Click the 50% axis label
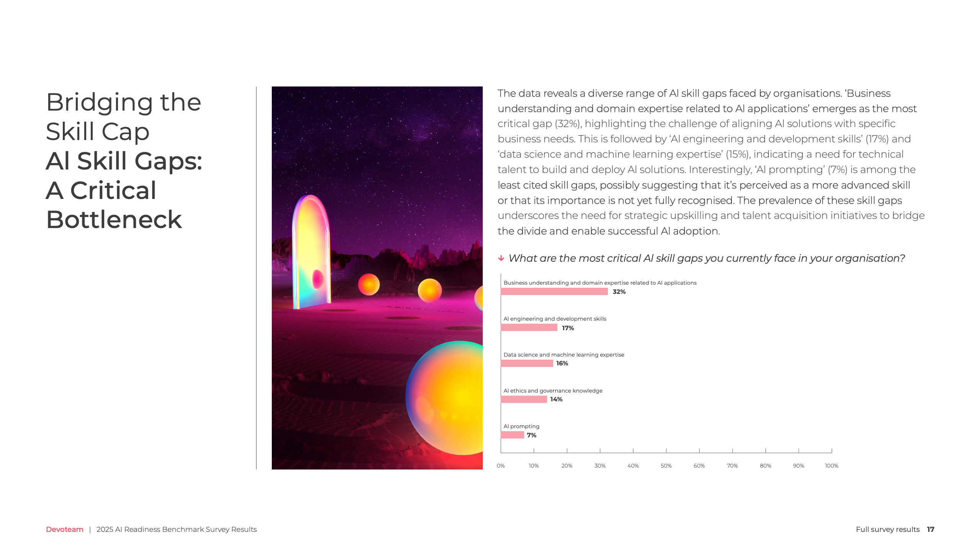The width and height of the screenshot is (980, 551). [666, 466]
